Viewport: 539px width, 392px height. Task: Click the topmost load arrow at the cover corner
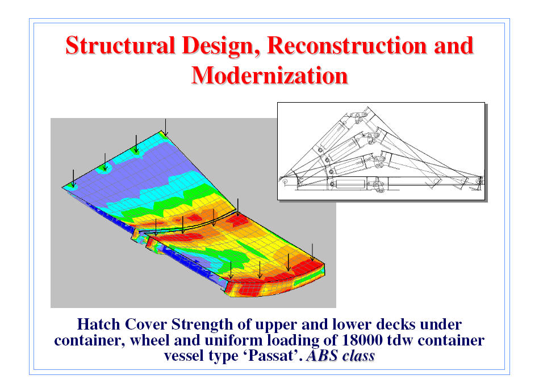[165, 127]
